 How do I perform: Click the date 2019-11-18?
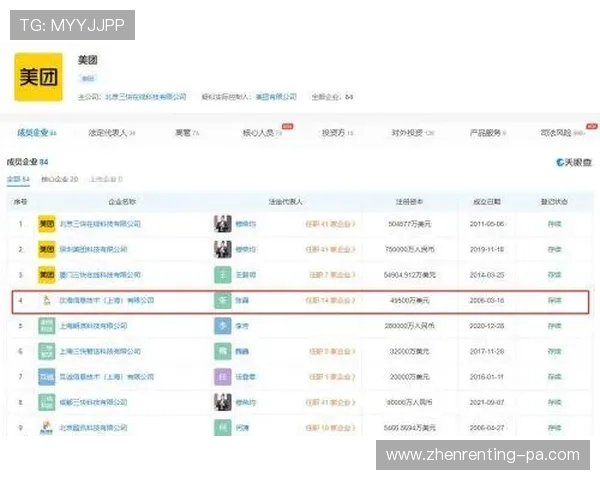point(487,250)
